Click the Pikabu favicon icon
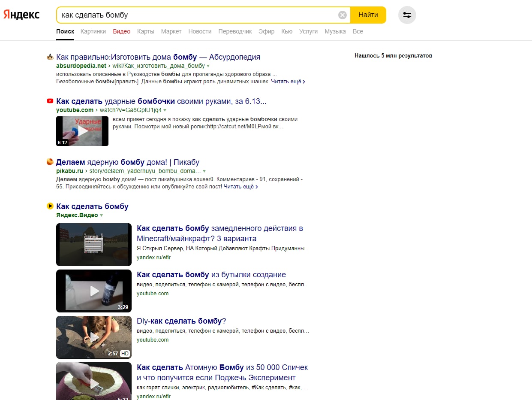Screen dimensions: 532x400 (x=50, y=162)
